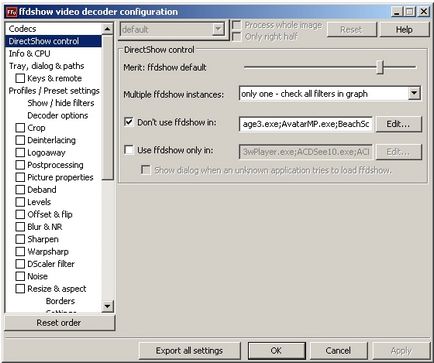Image resolution: width=434 pixels, height=363 pixels.
Task: Open Multiple ffdshow instances dropdown
Action: click(414, 94)
